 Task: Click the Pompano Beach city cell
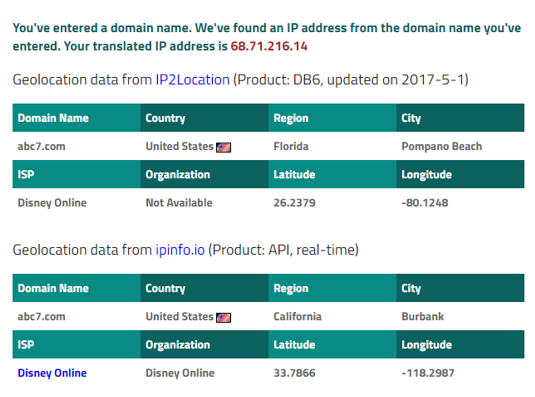click(442, 146)
